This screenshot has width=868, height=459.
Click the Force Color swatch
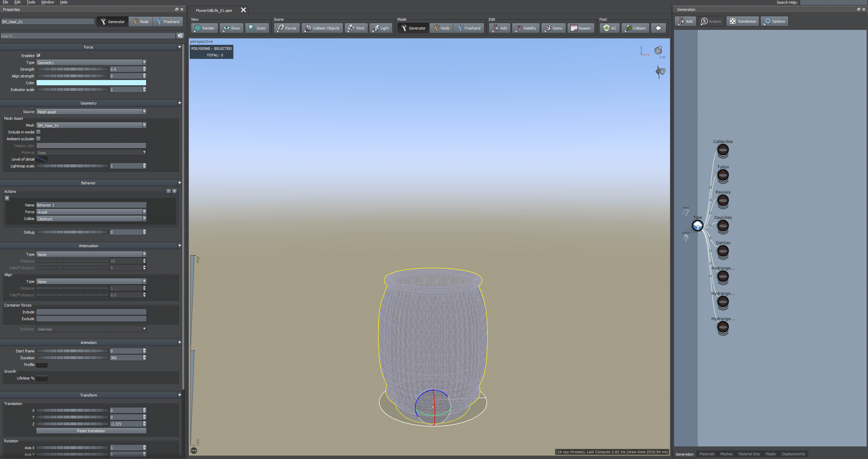click(x=91, y=83)
